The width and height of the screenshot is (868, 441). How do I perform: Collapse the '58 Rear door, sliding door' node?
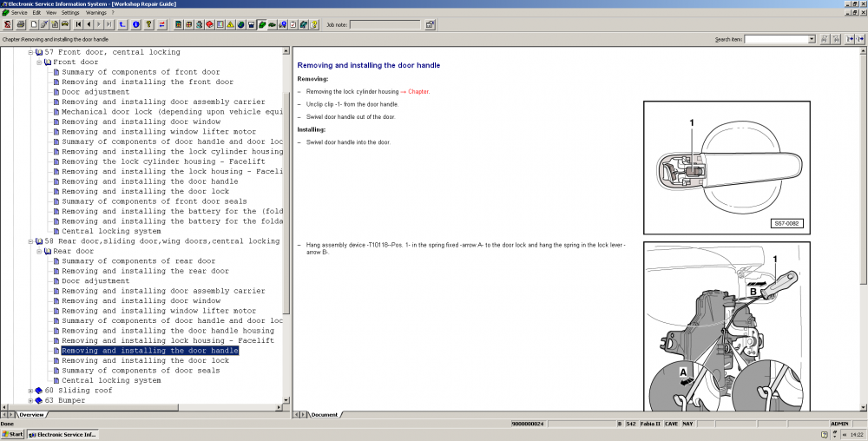point(31,241)
